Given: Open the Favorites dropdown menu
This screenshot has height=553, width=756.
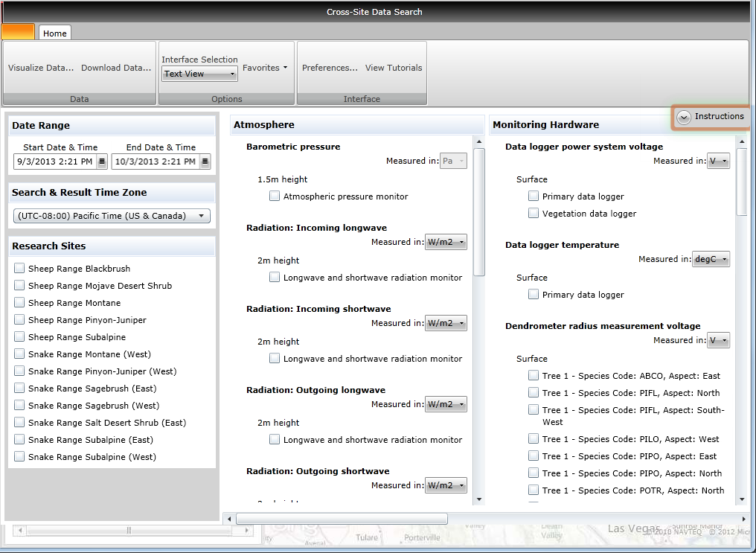Looking at the screenshot, I should click(265, 68).
